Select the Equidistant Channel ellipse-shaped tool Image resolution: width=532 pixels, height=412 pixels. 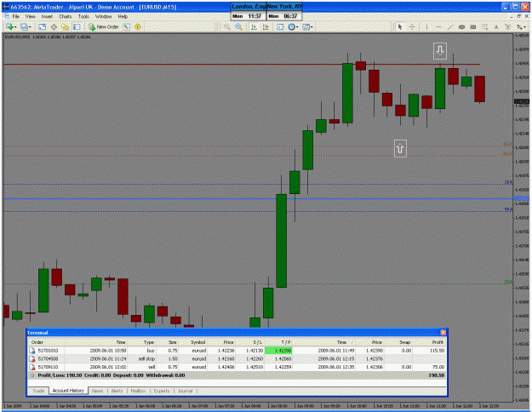(461, 26)
